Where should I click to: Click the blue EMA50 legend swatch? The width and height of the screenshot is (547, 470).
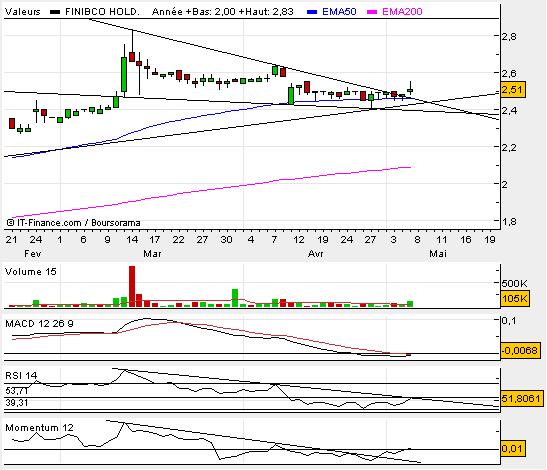pyautogui.click(x=312, y=12)
